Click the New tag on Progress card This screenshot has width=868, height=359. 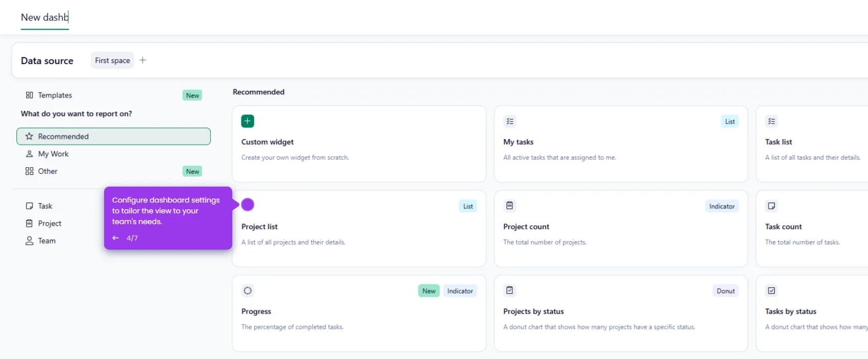429,291
